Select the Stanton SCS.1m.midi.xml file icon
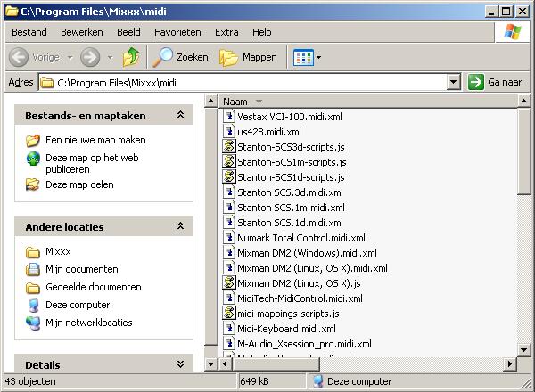Screen dimensions: 535x392 coord(229,207)
